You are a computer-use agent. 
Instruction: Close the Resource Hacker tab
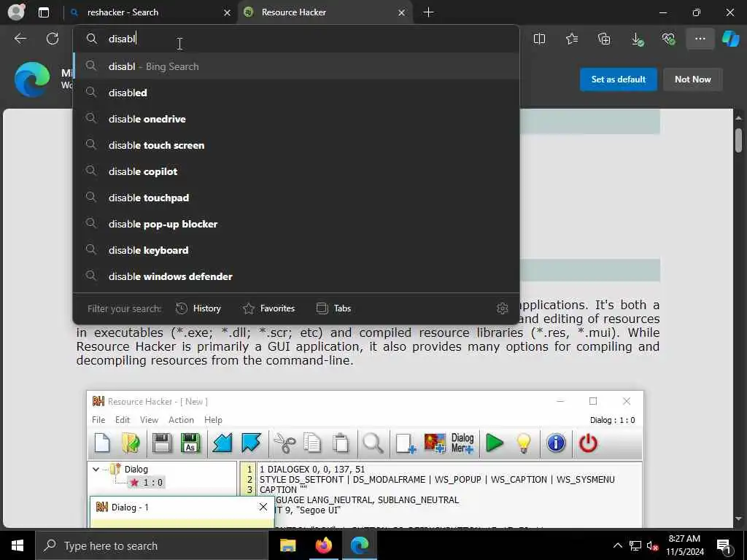402,12
